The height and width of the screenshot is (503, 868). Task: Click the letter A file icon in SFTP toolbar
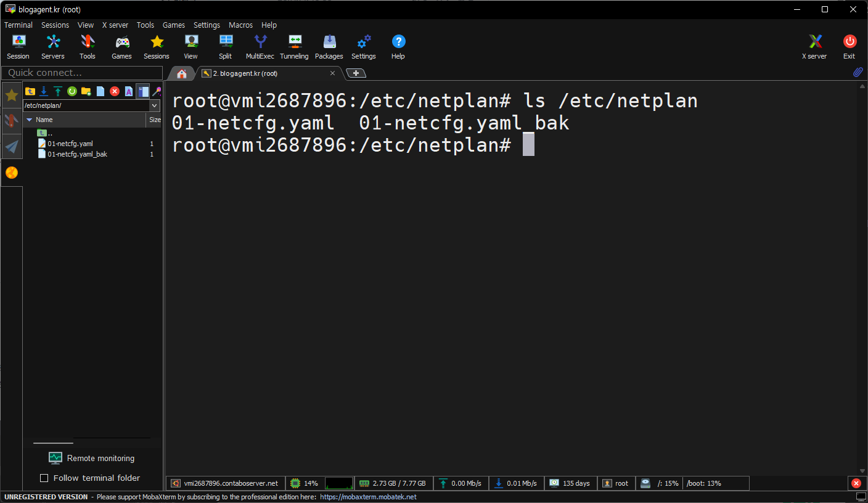129,91
